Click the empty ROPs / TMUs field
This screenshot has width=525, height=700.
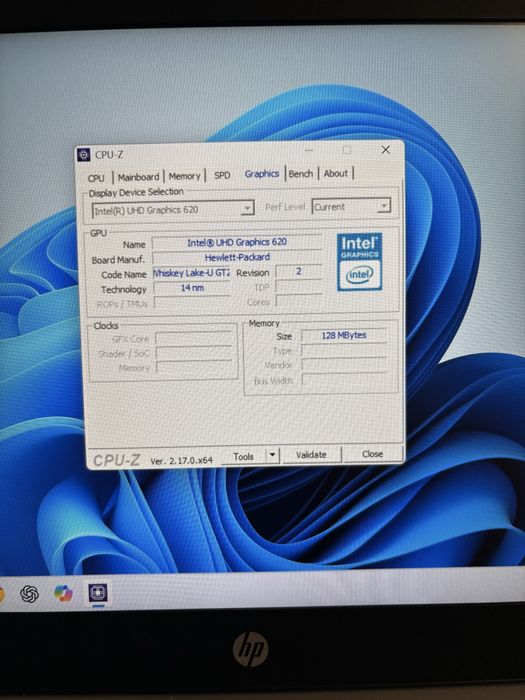tap(192, 303)
